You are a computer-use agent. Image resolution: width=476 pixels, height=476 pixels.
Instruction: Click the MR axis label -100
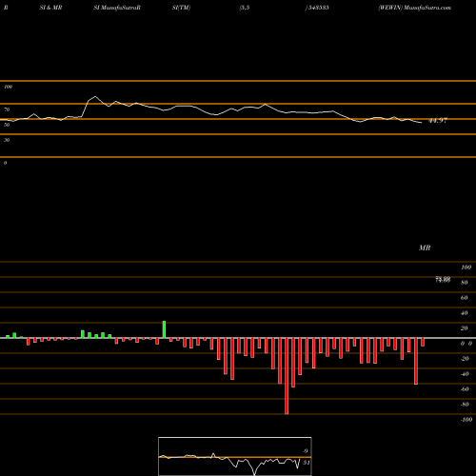(x=466, y=420)
